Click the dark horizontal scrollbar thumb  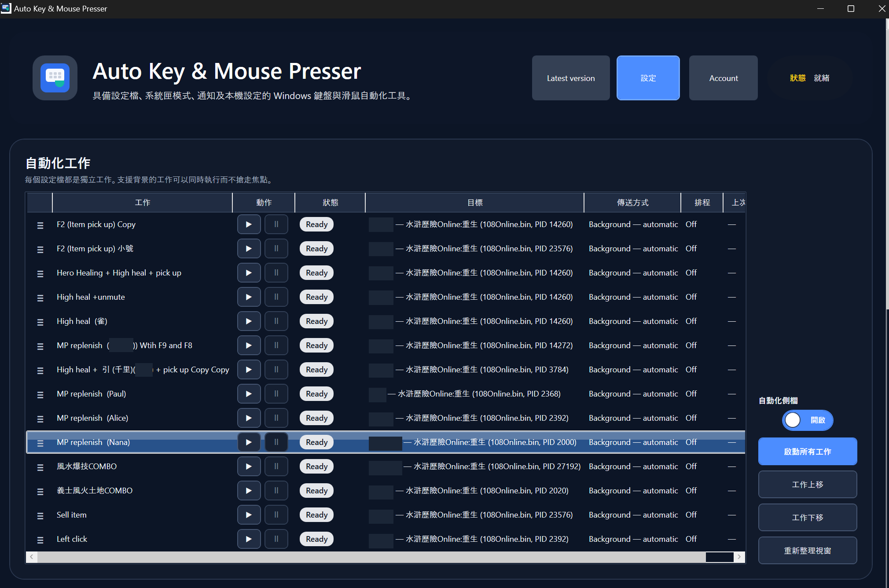(720, 557)
